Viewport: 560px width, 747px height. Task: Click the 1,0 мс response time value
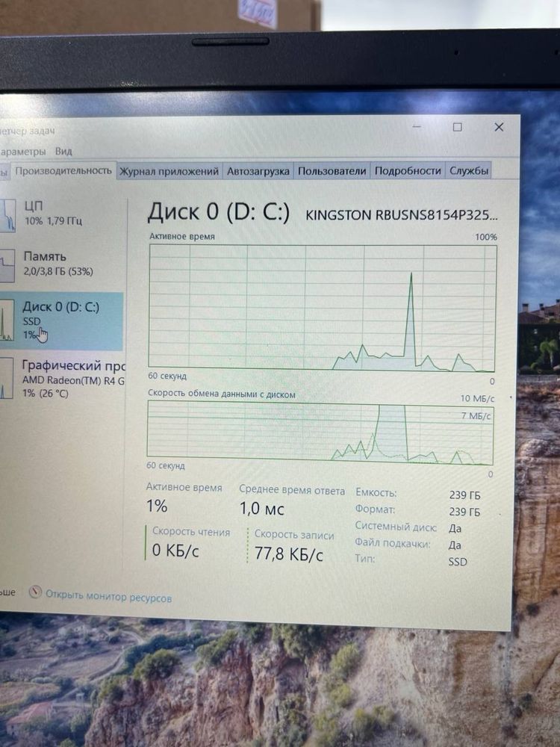(x=262, y=509)
